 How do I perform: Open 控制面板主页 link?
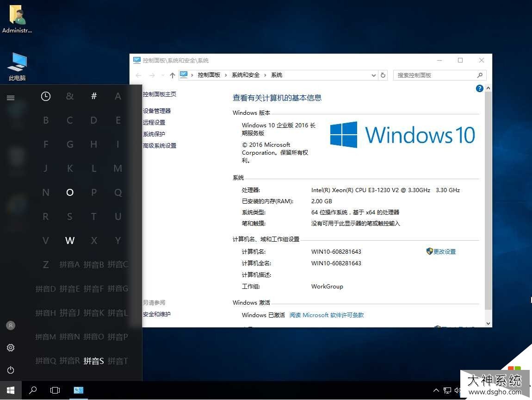(160, 94)
